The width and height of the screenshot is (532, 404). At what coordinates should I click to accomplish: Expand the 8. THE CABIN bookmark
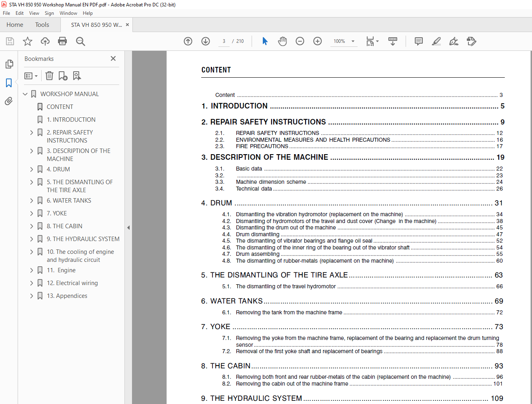click(x=32, y=226)
